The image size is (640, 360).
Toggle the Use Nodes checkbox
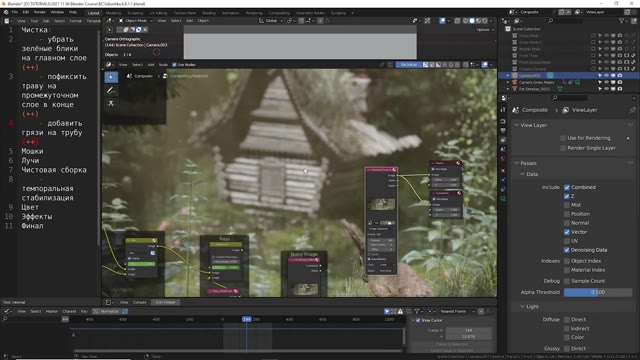click(174, 64)
